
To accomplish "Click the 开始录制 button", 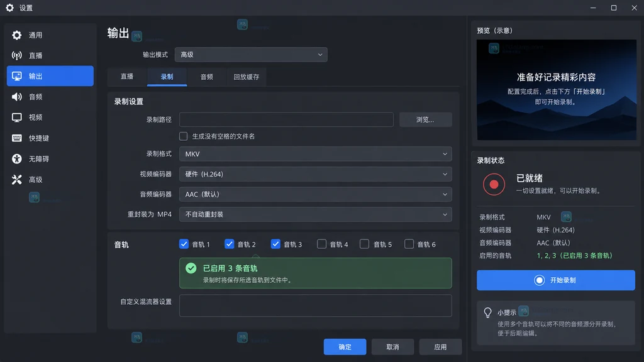I will tap(556, 280).
